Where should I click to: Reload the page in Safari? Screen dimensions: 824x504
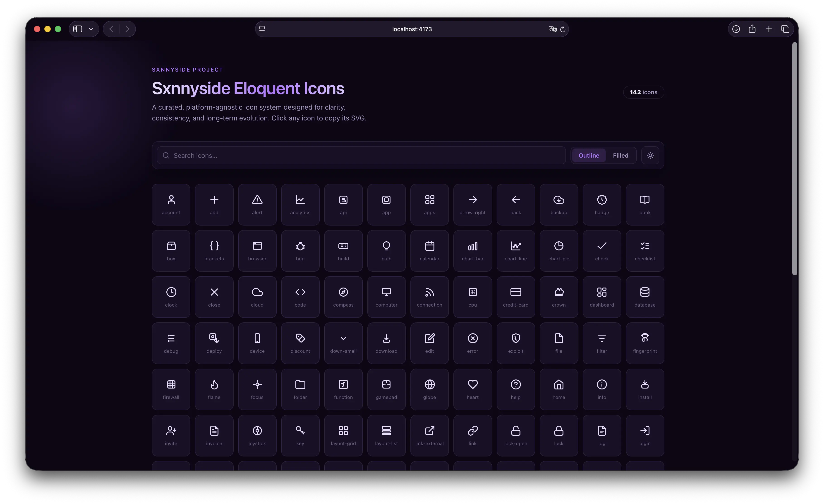pos(563,29)
